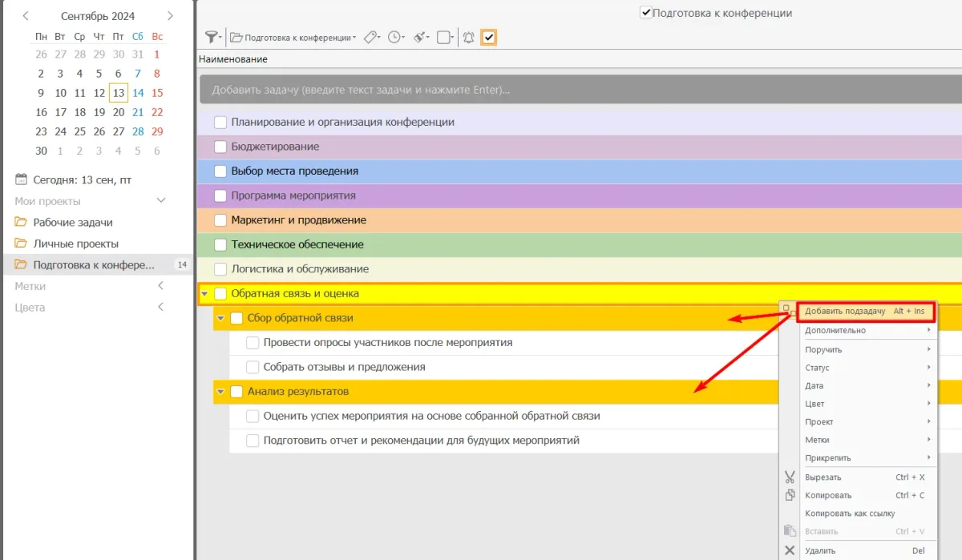Screen dimensions: 962x560
Task: Click the empty square status icon in toolbar
Action: [444, 37]
